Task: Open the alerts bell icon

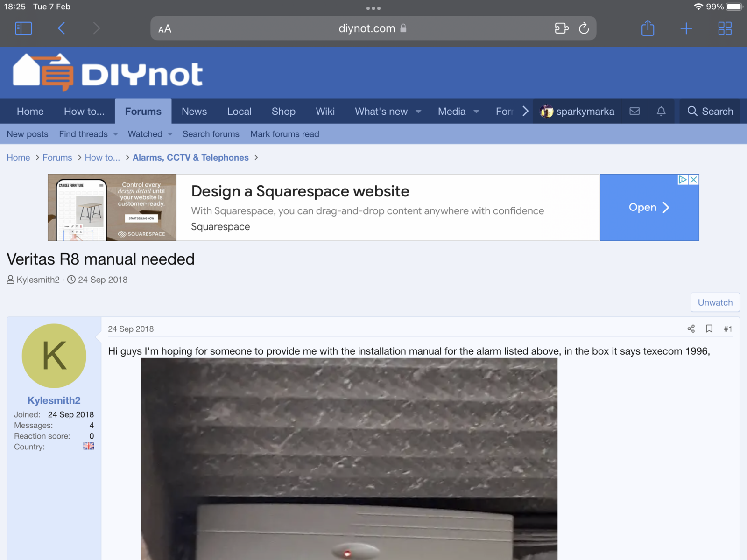Action: (x=661, y=111)
